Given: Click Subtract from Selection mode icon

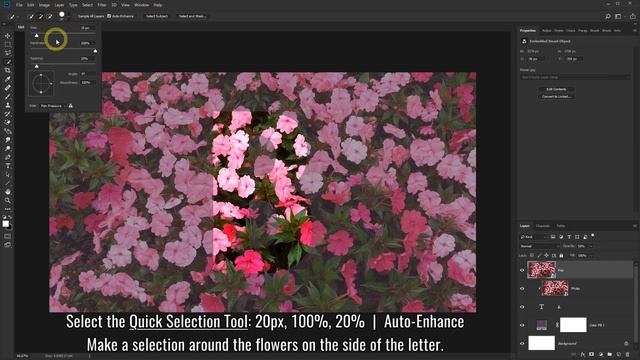Looking at the screenshot, I should pyautogui.click(x=50, y=16).
